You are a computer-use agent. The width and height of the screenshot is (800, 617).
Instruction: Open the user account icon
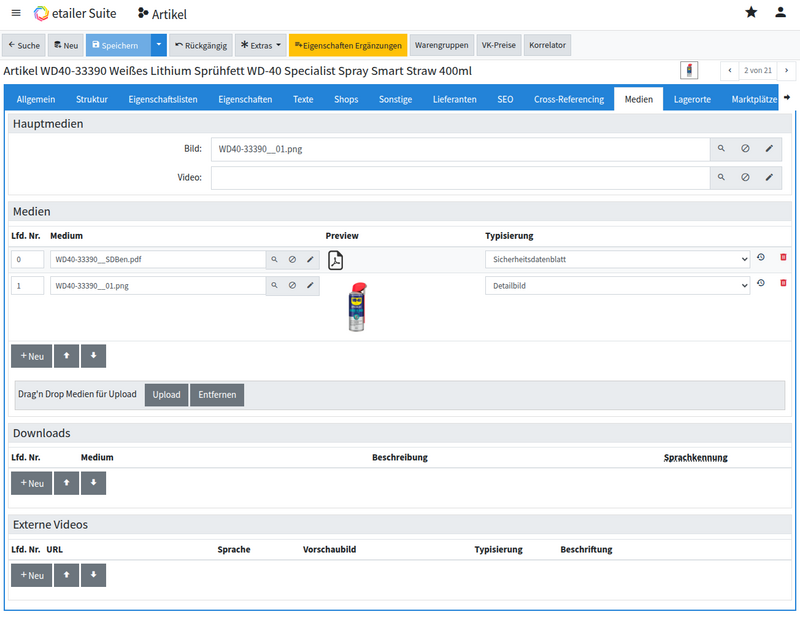click(x=780, y=13)
